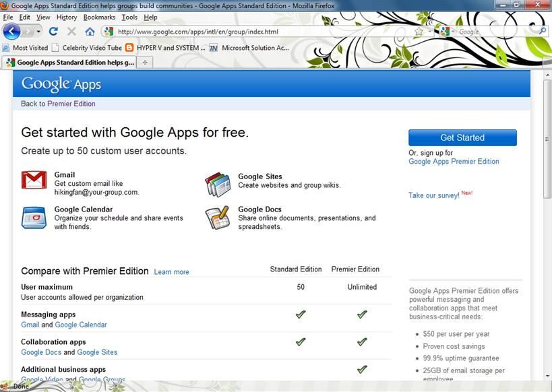Open the Celebrity Video Tube bookmark
Viewport: 552px width, 392px height.
pos(87,48)
